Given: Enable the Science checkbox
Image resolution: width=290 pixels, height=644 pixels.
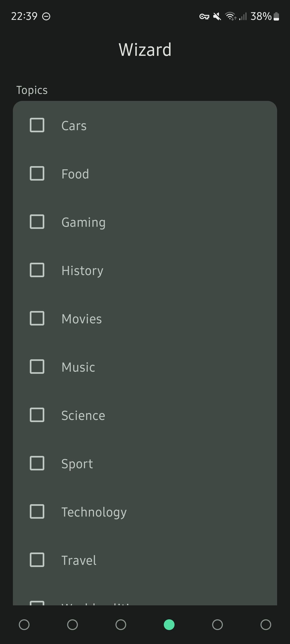Looking at the screenshot, I should pos(37,415).
